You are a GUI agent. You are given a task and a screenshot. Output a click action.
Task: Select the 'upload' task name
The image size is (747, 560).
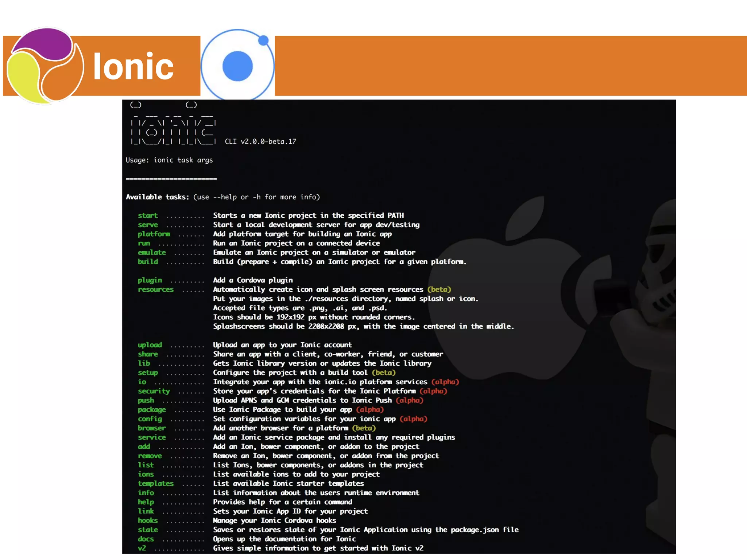point(150,345)
